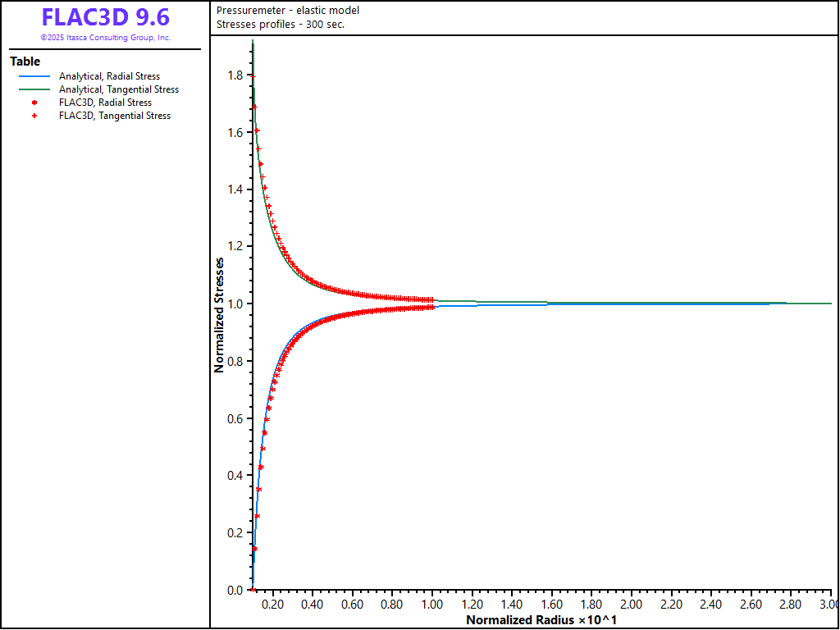Click the 1.00 tick label on the x-axis
The height and width of the screenshot is (630, 840).
(x=431, y=605)
